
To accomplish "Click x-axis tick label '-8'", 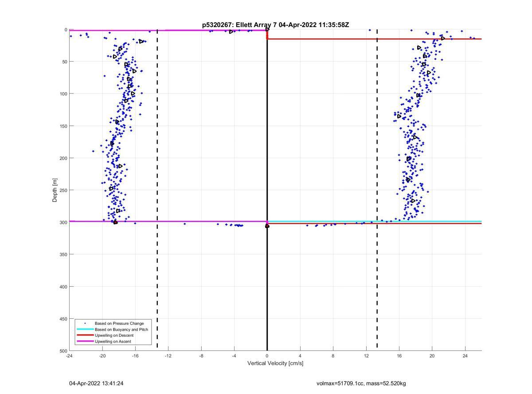I will [201, 356].
